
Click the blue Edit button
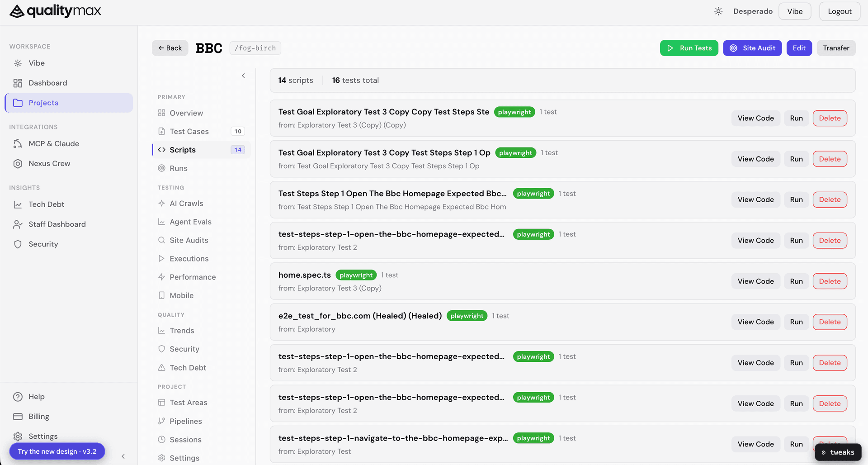[799, 48]
